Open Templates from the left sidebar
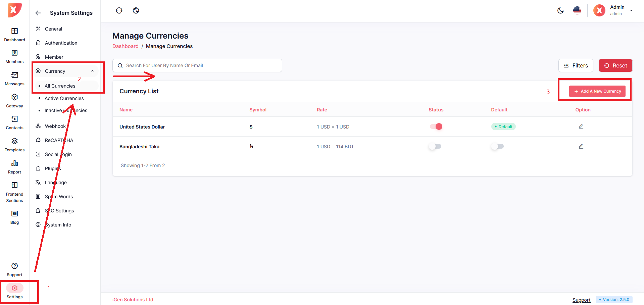644x305 pixels. coord(14,145)
